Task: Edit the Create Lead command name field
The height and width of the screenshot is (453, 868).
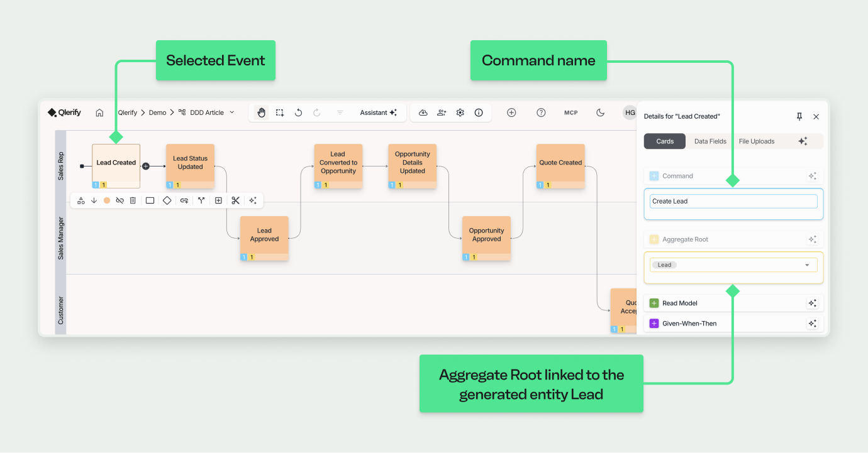Action: coord(733,201)
